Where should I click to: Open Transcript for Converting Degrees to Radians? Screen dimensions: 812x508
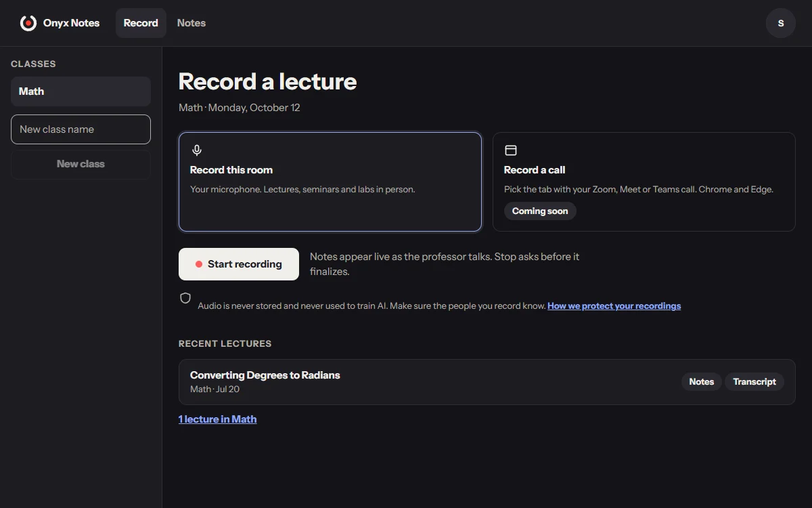[754, 382]
